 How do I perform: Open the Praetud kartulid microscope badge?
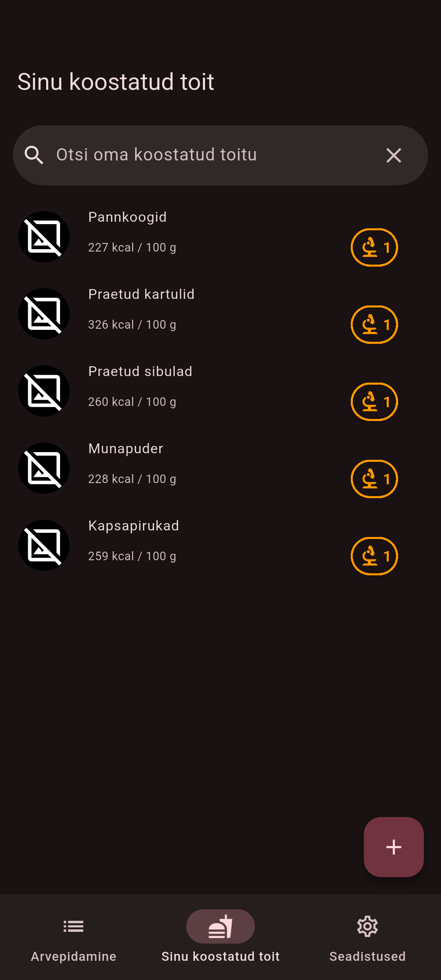click(374, 325)
